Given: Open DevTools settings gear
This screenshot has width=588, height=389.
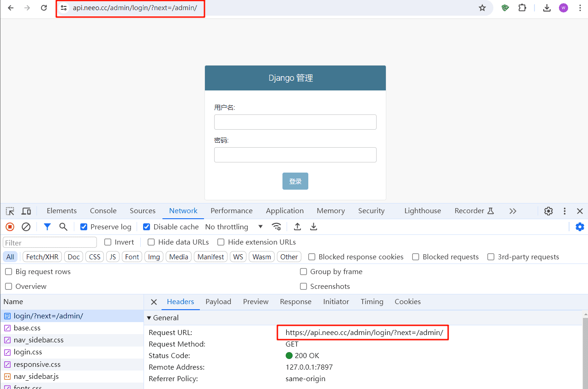Looking at the screenshot, I should (548, 211).
